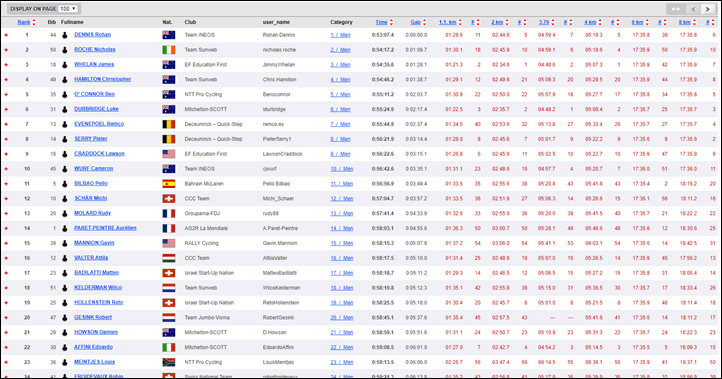Click sort arrows beside 3.79 header
Image resolution: width=722 pixels, height=379 pixels.
[x=553, y=22]
